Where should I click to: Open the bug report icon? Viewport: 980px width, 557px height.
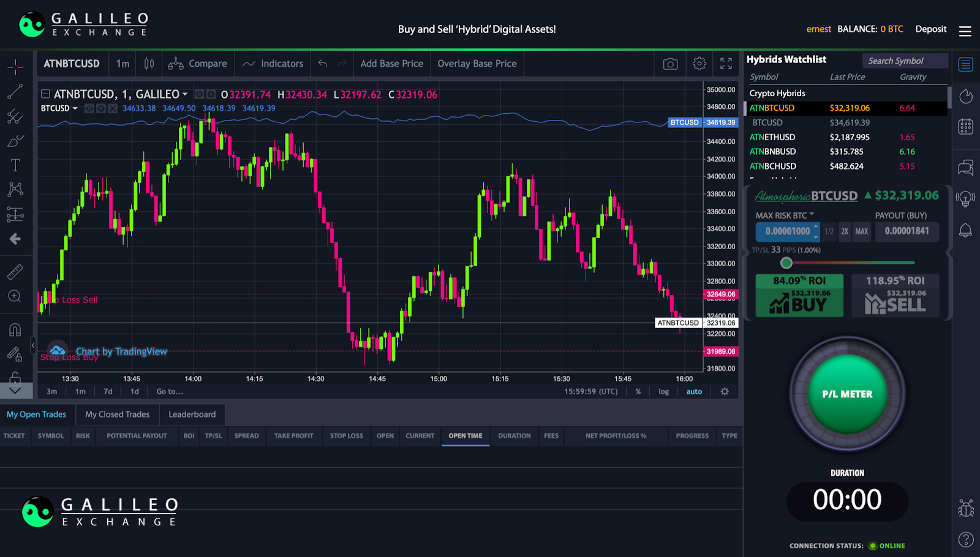(966, 508)
